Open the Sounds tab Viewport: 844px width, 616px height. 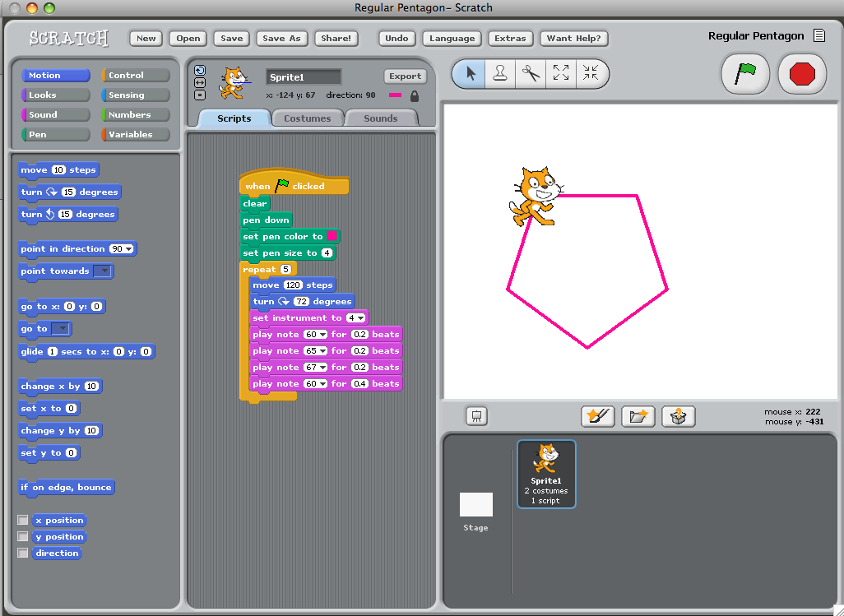click(x=380, y=118)
